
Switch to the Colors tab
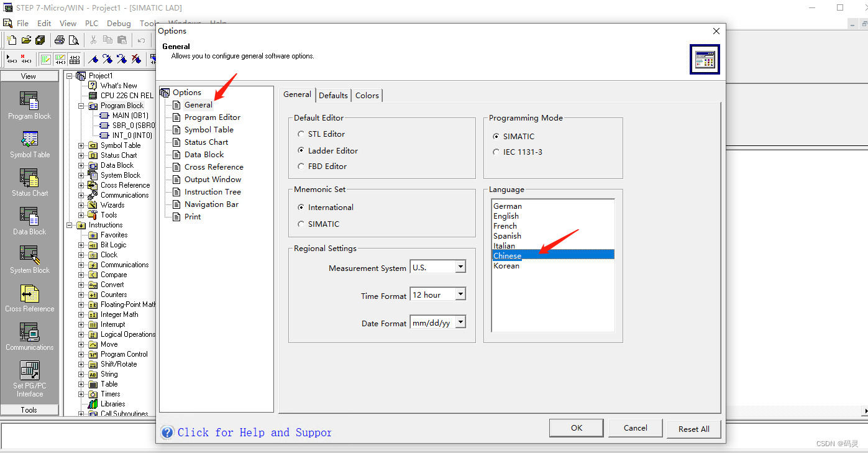(x=367, y=95)
